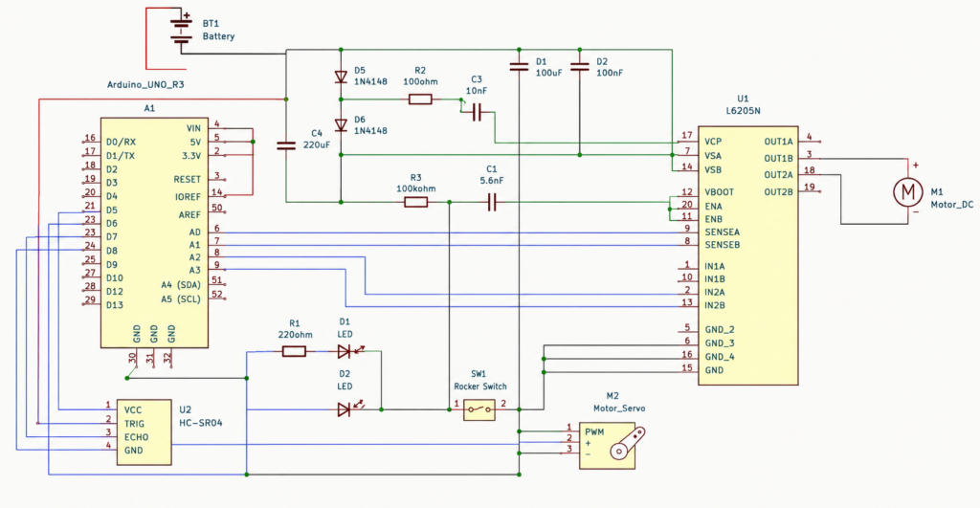
Task: Click the VBOOT pin label
Action: [720, 192]
